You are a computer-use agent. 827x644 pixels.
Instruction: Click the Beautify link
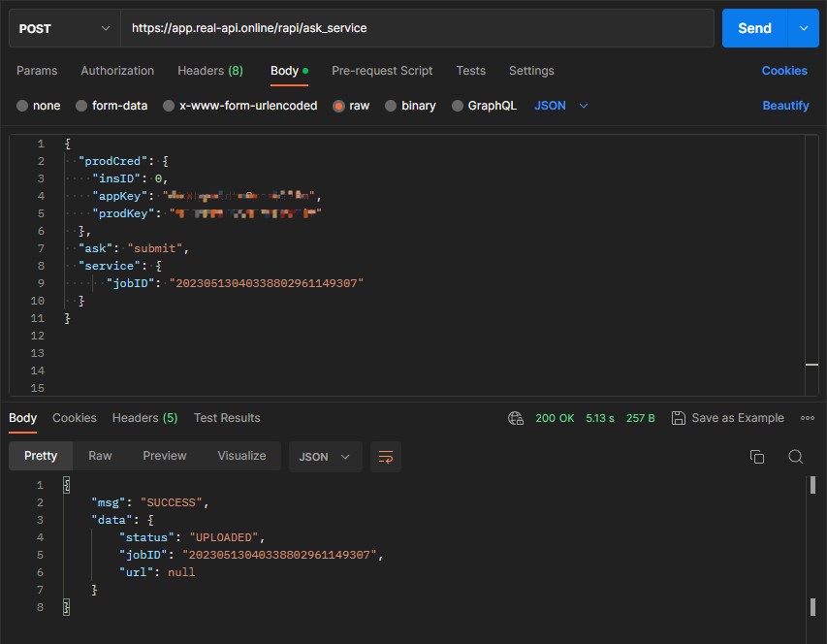pyautogui.click(x=785, y=106)
